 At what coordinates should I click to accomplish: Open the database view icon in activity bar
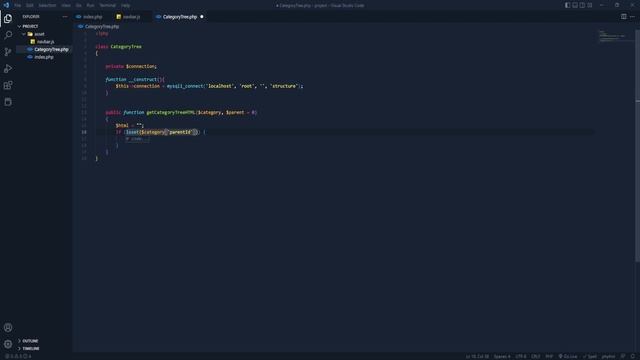pyautogui.click(x=8, y=102)
